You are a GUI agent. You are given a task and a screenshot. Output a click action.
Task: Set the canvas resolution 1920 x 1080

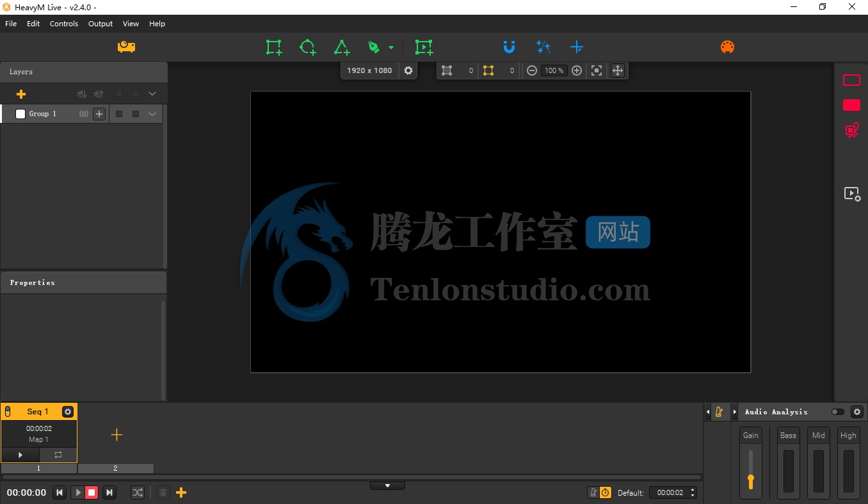coord(369,70)
